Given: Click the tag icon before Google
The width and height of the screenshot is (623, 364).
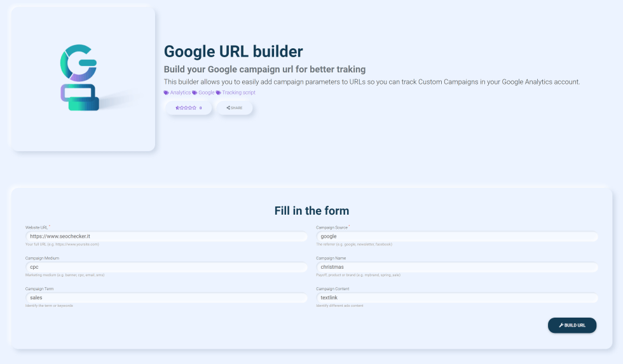Looking at the screenshot, I should point(195,93).
